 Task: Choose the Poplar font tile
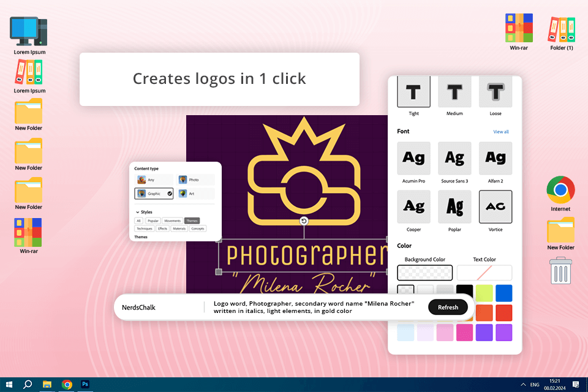[454, 206]
